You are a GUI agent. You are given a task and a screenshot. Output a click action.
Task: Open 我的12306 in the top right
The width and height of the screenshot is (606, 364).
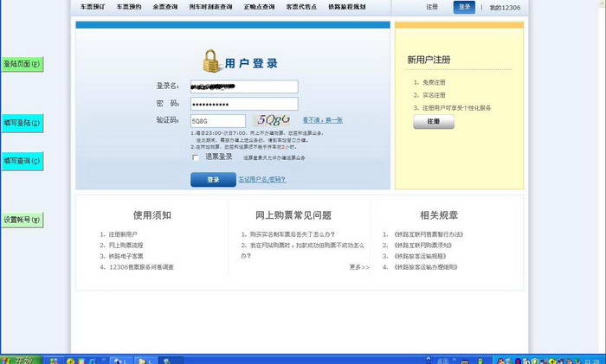[x=505, y=7]
